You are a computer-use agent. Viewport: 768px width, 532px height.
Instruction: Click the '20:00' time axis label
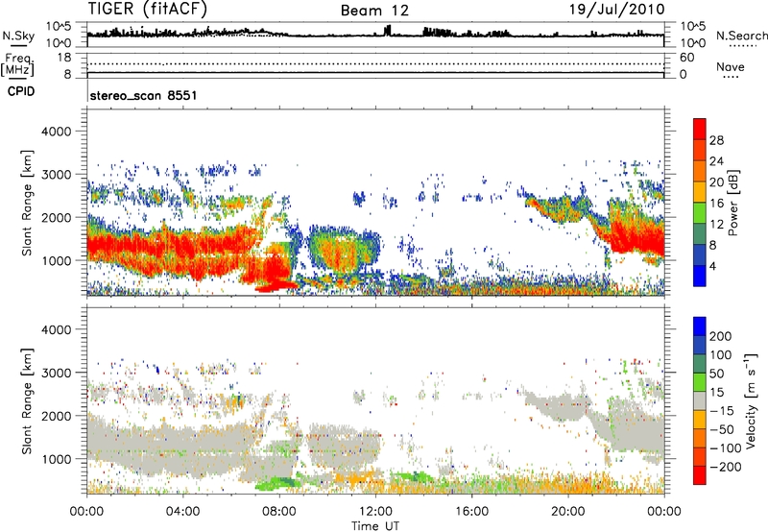[567, 512]
